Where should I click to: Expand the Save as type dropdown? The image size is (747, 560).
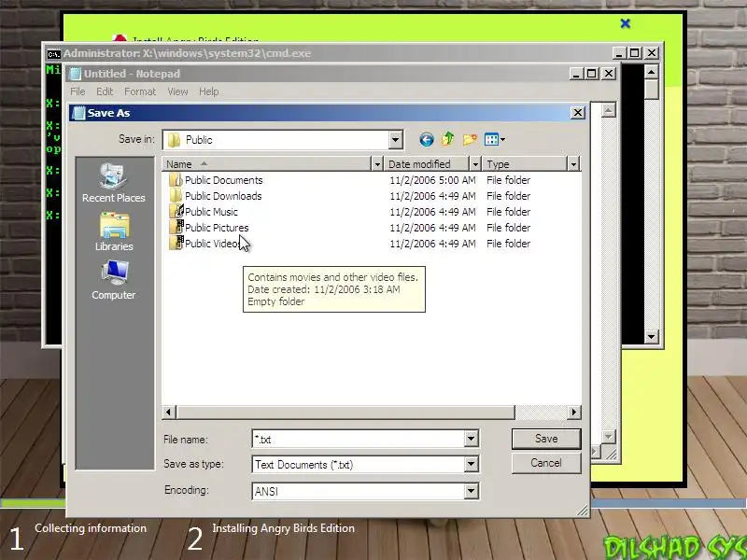(x=471, y=464)
